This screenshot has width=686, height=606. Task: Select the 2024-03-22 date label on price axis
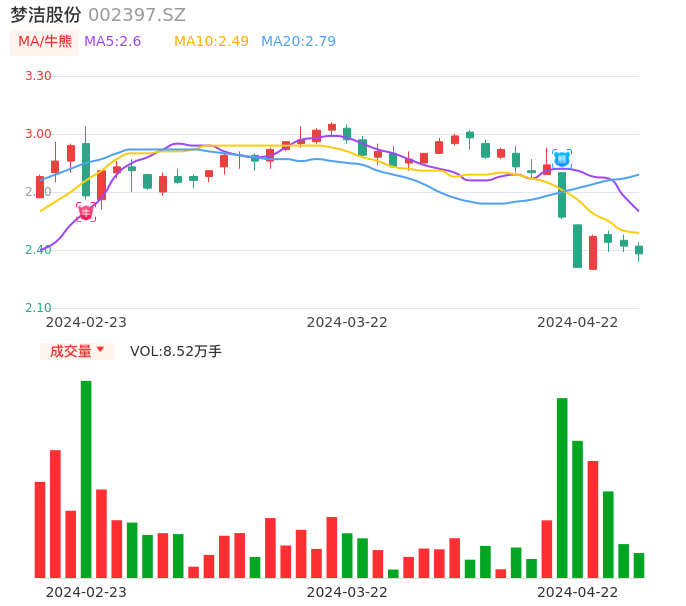pyautogui.click(x=347, y=322)
